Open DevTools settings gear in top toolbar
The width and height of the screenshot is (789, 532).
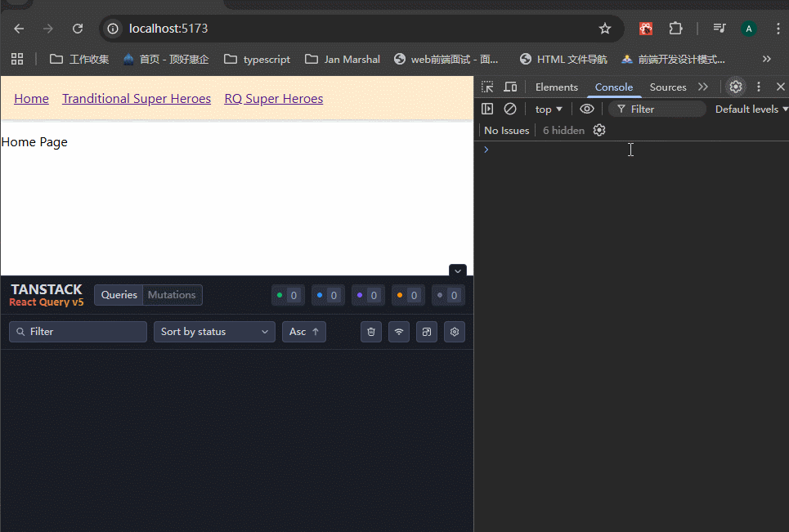click(x=736, y=87)
